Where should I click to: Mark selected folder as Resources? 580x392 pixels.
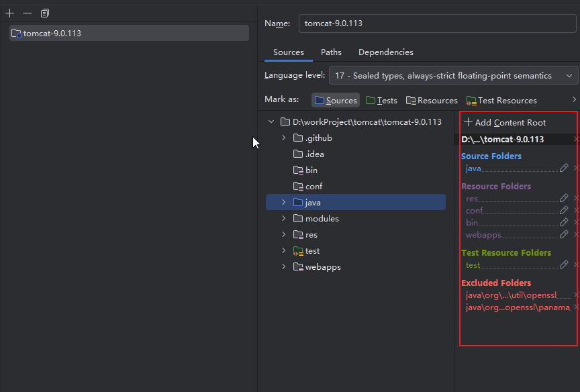432,100
